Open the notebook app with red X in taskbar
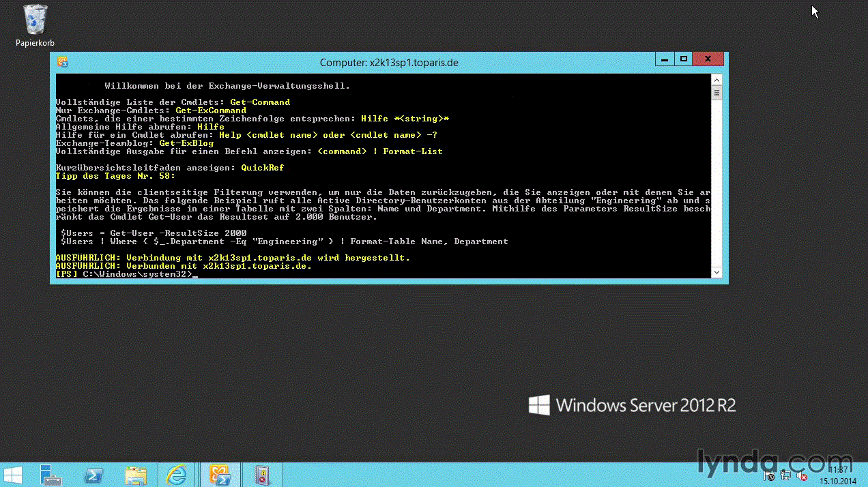This screenshot has width=868, height=487. (262, 475)
